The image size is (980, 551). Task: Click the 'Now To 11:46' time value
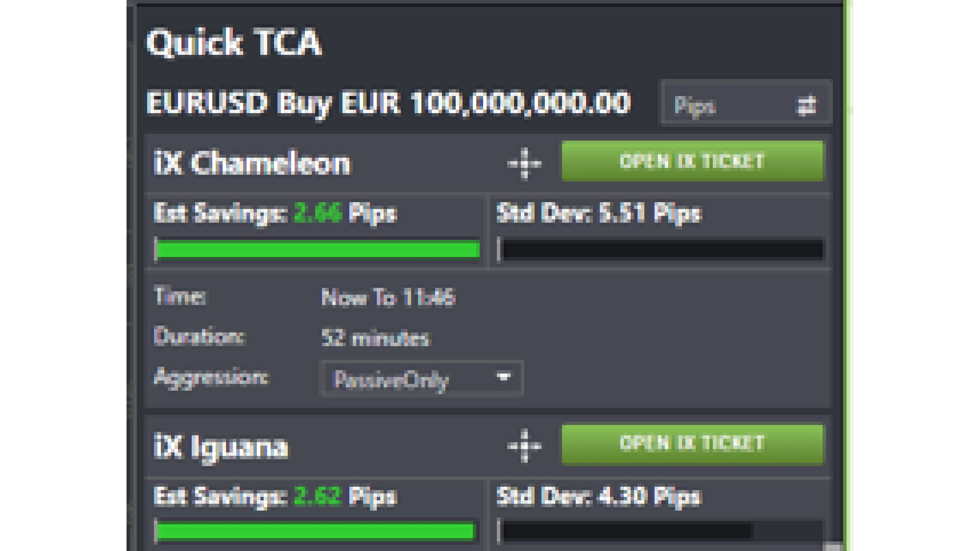point(388,297)
